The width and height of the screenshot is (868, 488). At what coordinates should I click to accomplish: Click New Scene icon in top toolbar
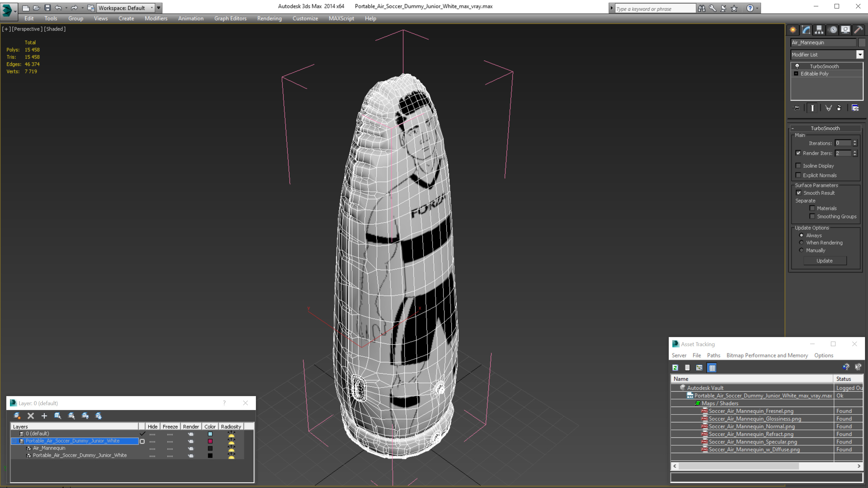click(x=26, y=8)
